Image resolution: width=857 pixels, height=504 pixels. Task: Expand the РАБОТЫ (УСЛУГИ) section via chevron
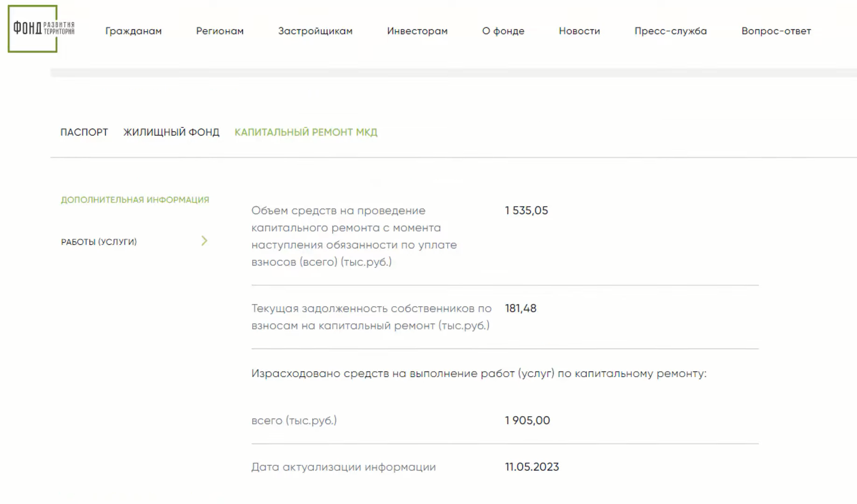coord(204,241)
